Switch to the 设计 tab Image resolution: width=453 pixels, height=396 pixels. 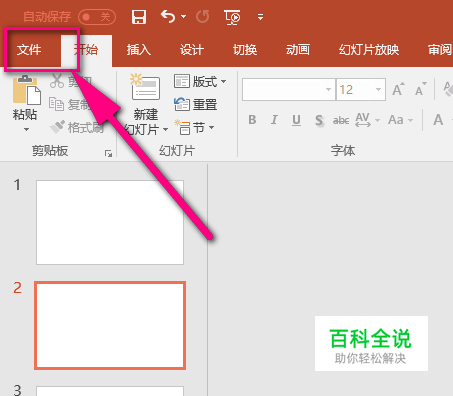point(192,50)
